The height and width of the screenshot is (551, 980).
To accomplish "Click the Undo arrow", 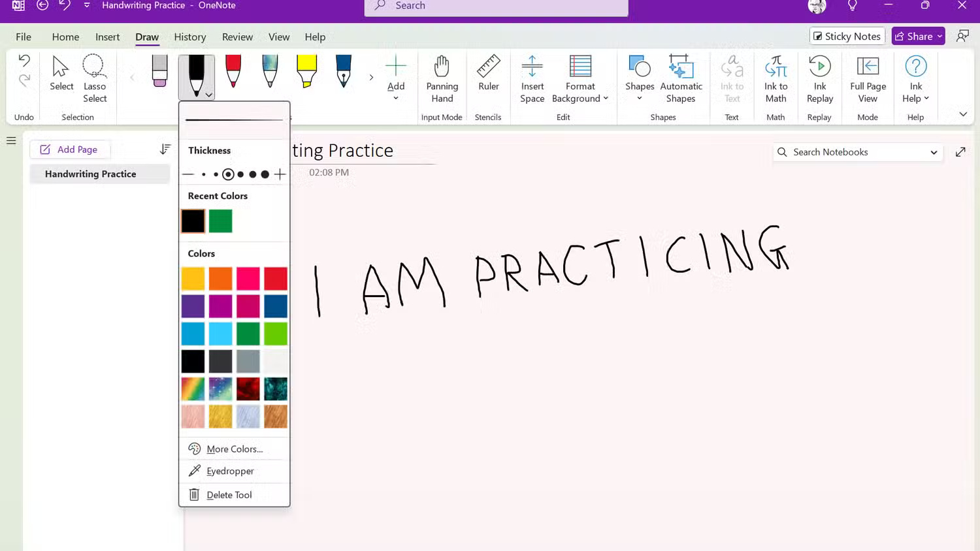I will [24, 60].
